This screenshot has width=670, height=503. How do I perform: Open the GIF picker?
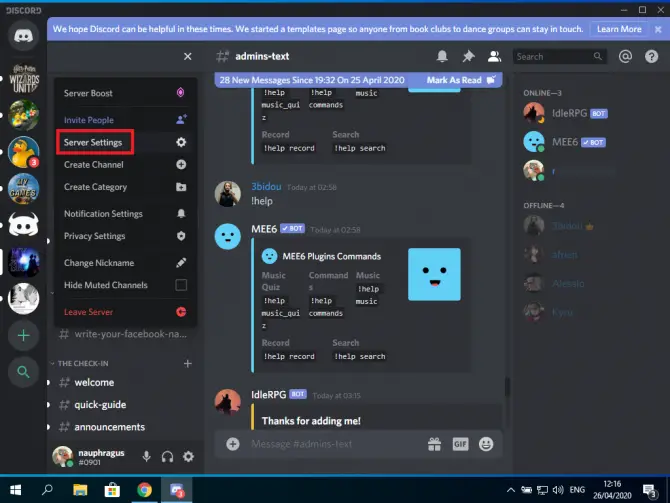[460, 444]
